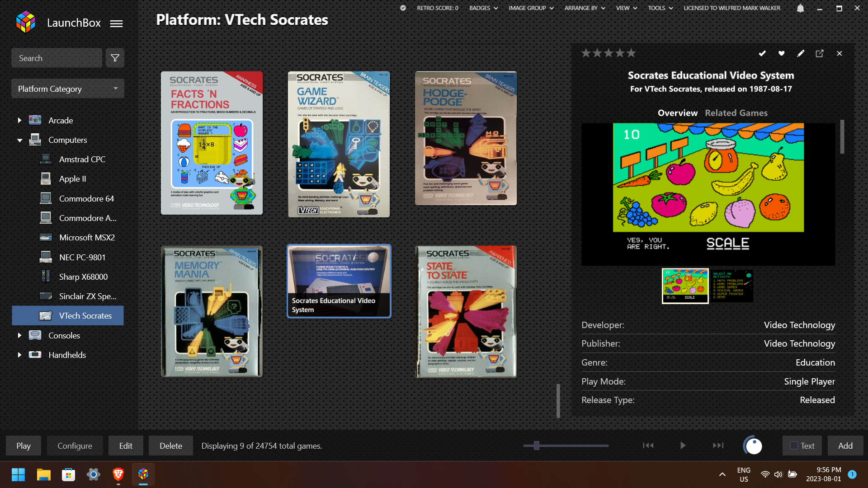Click the details panel scrollbar
The image size is (868, 488).
842,136
